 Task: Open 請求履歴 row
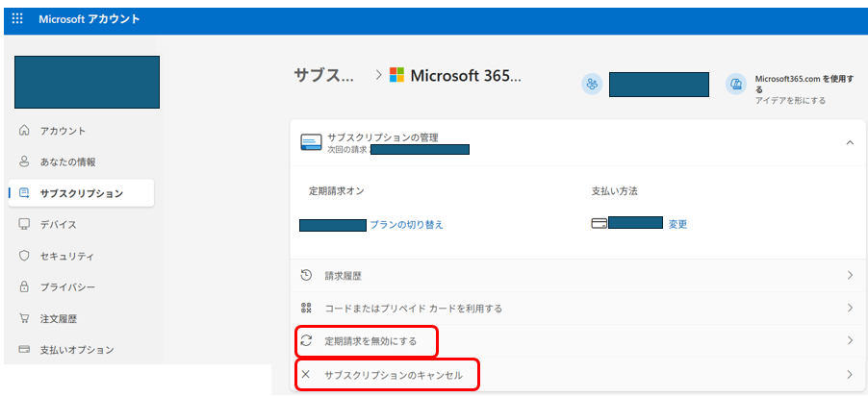[577, 275]
